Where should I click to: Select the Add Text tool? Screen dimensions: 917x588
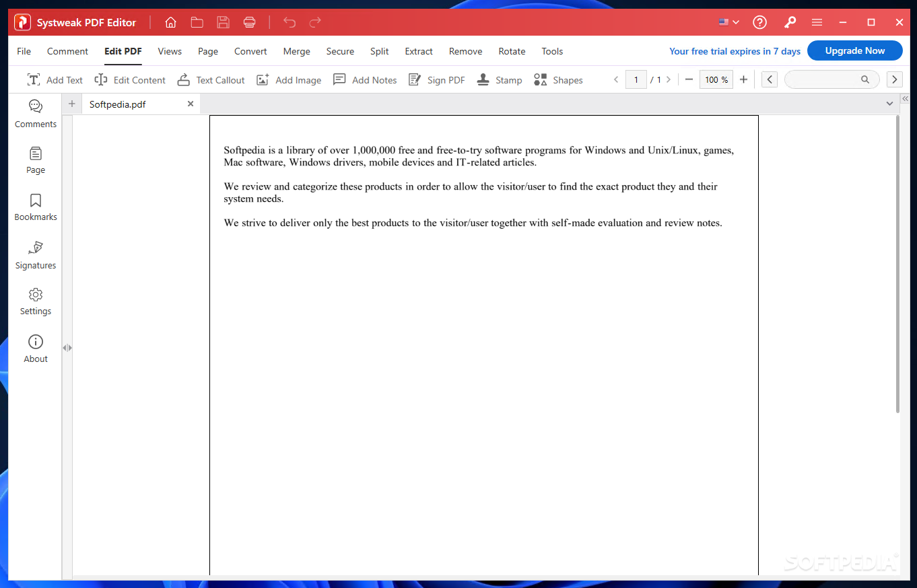coord(55,80)
